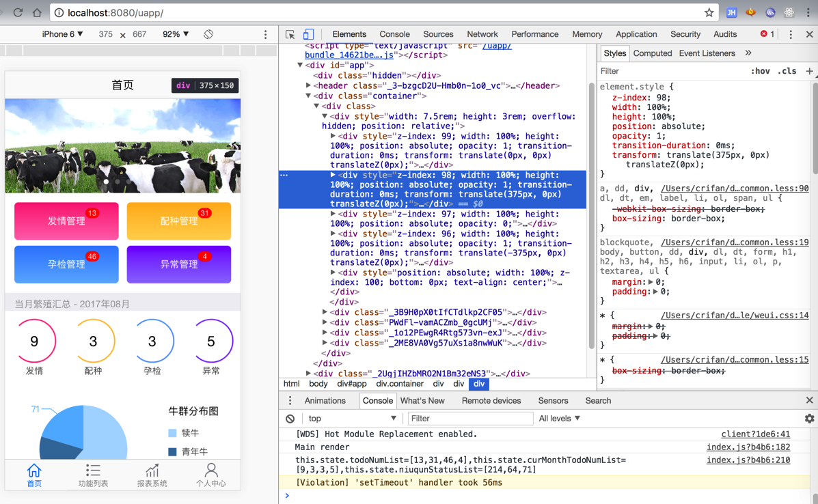Open the Application tab
The image size is (818, 504).
click(636, 34)
